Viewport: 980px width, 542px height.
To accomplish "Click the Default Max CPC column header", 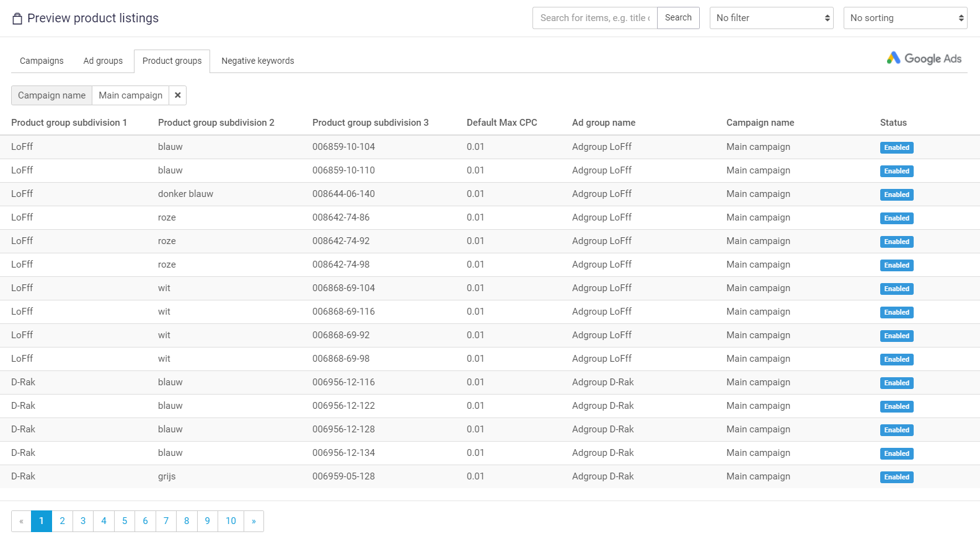I will coord(501,123).
